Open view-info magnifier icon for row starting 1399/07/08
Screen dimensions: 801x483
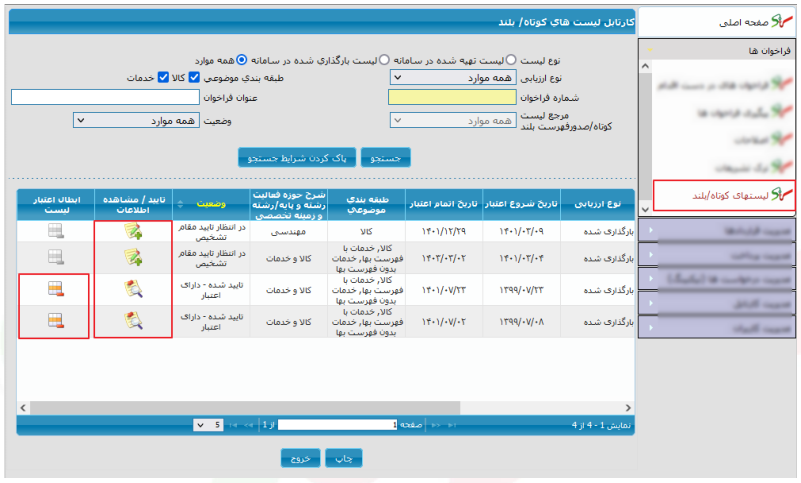[133, 320]
